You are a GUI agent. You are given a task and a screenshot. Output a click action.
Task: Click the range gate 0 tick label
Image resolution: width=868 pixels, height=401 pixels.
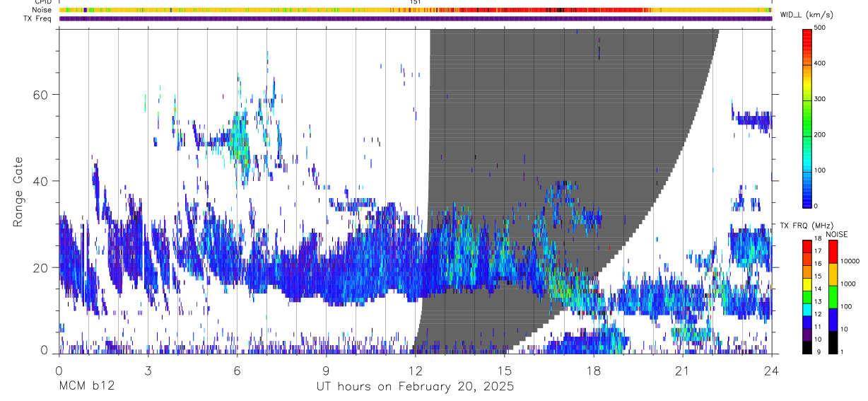point(45,349)
